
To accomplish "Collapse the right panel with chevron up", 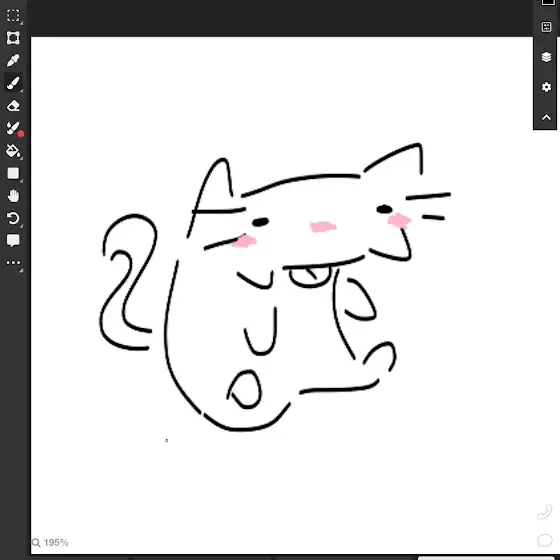I will pos(546,118).
